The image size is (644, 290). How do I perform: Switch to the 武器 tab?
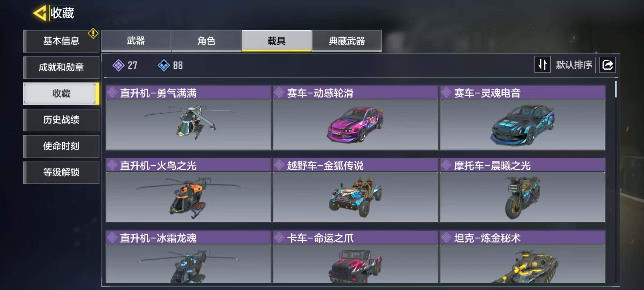[x=136, y=41]
